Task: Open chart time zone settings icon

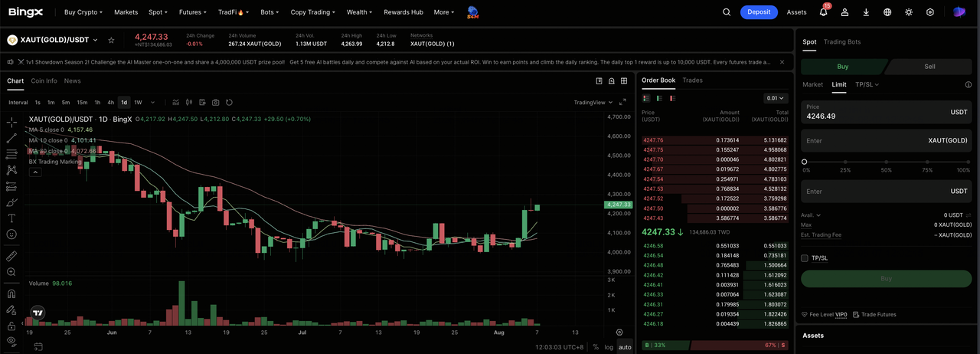Action: [619, 332]
